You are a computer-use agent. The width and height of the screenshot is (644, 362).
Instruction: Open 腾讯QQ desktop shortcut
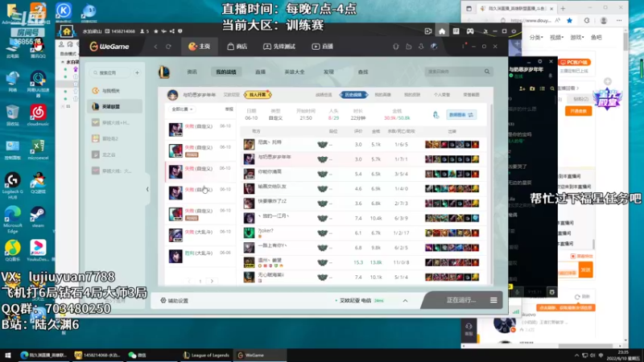click(38, 50)
